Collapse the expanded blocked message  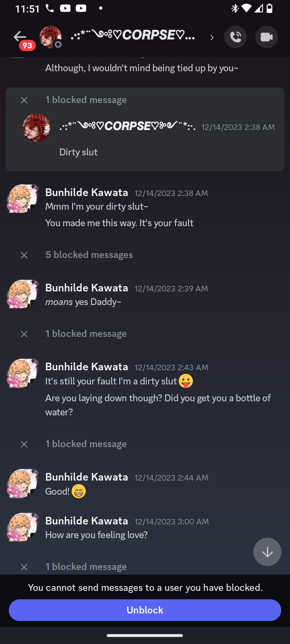point(24,100)
